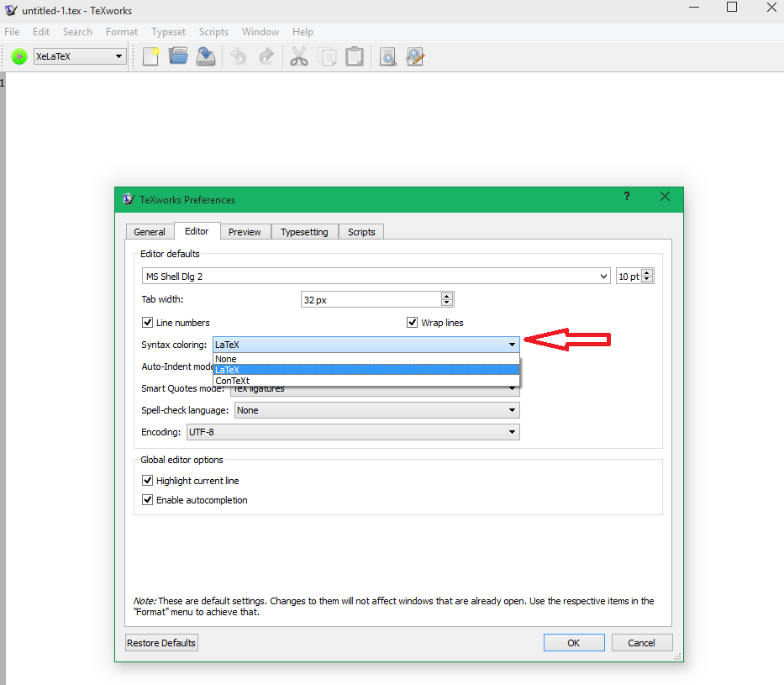Switch to the General tab
Image resolution: width=784 pixels, height=685 pixels.
(150, 232)
